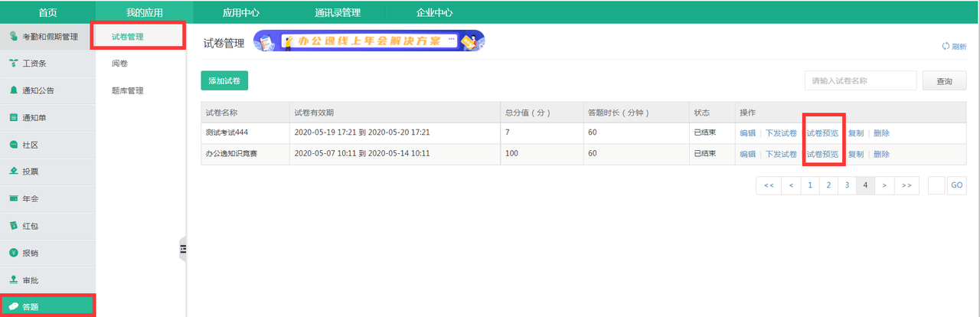Click the 通知单 notice sheet icon
Viewport: 980px width, 317px height.
tap(14, 118)
